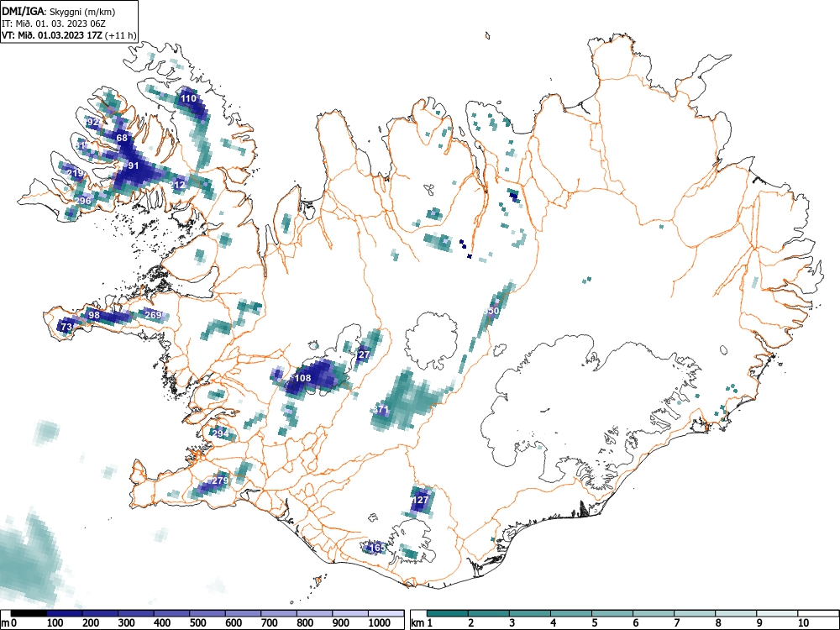Viewport: 840px width, 630px height.
Task: Click the metre legend swatch labeled 400
Action: point(172,613)
